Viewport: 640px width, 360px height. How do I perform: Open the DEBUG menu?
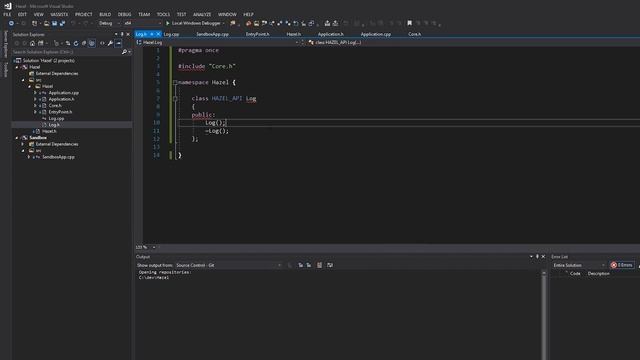click(124, 14)
